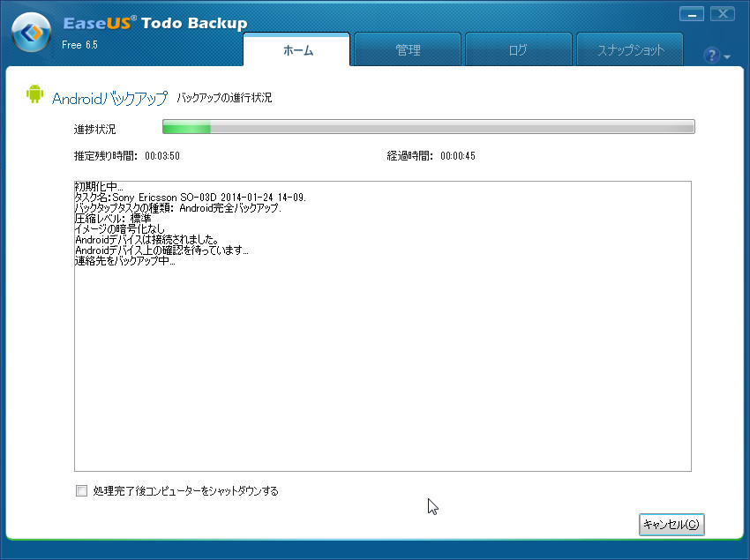This screenshot has height=560, width=750.
Task: Click inside the backup log text area
Action: click(x=379, y=353)
